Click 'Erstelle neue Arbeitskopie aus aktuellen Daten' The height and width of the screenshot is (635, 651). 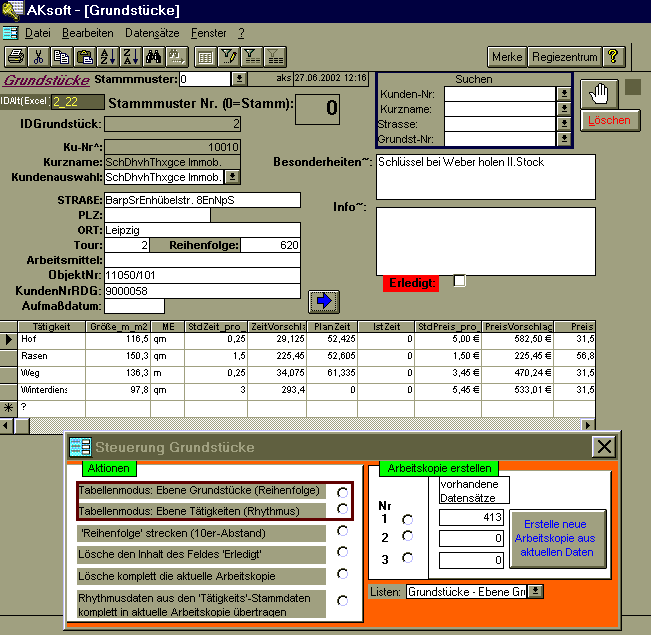coord(558,539)
